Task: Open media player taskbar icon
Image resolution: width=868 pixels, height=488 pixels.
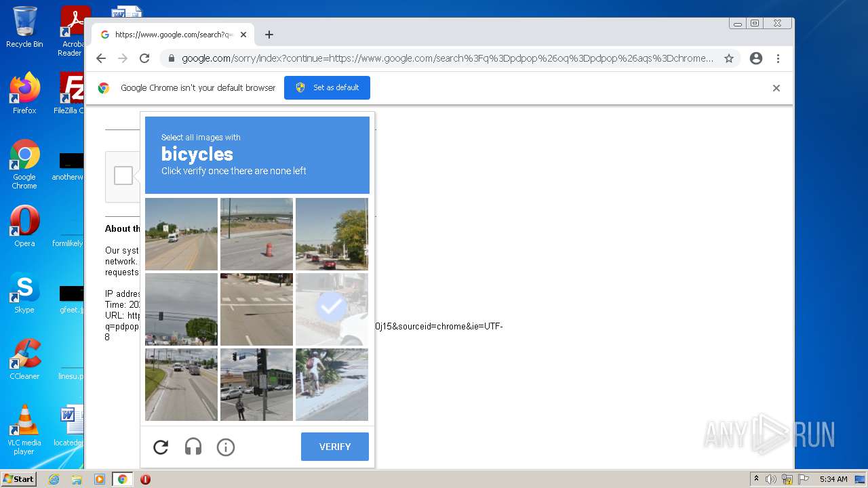Action: tap(99, 479)
